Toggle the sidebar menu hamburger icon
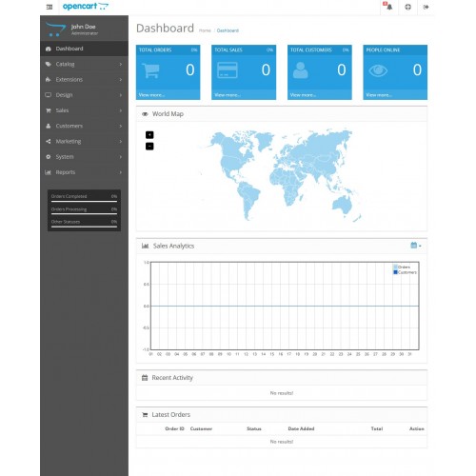 point(50,7)
